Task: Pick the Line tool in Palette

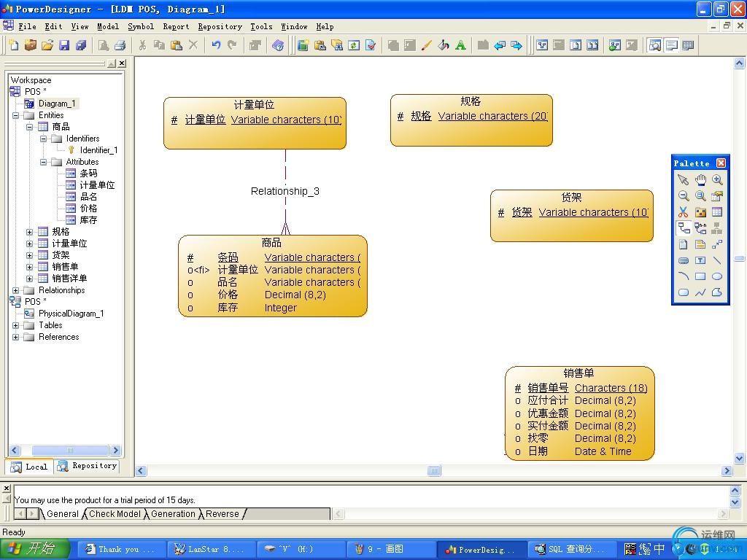Action: 717,260
